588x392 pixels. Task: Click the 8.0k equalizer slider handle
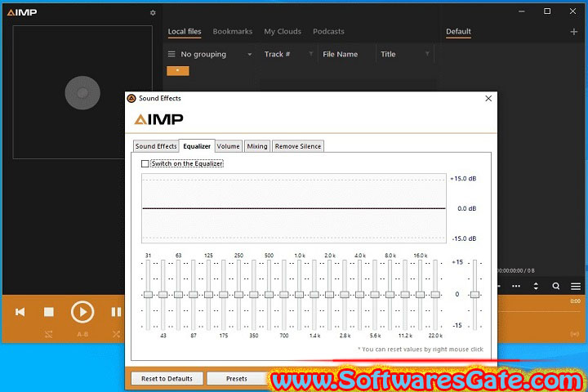click(x=390, y=295)
